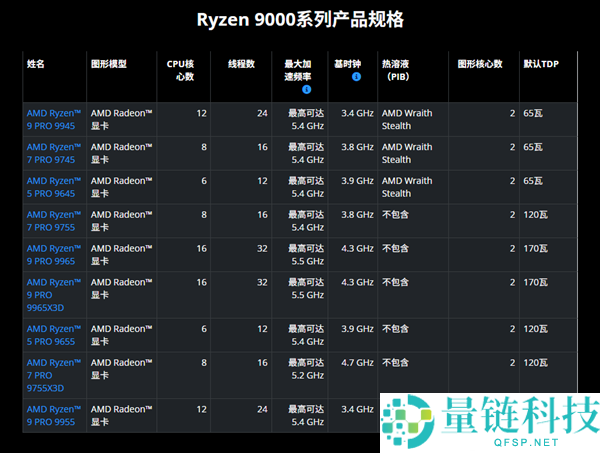Screen dimensions: 600x453
Task: Click thread count 24 in 9945 row
Action: [x=262, y=113]
